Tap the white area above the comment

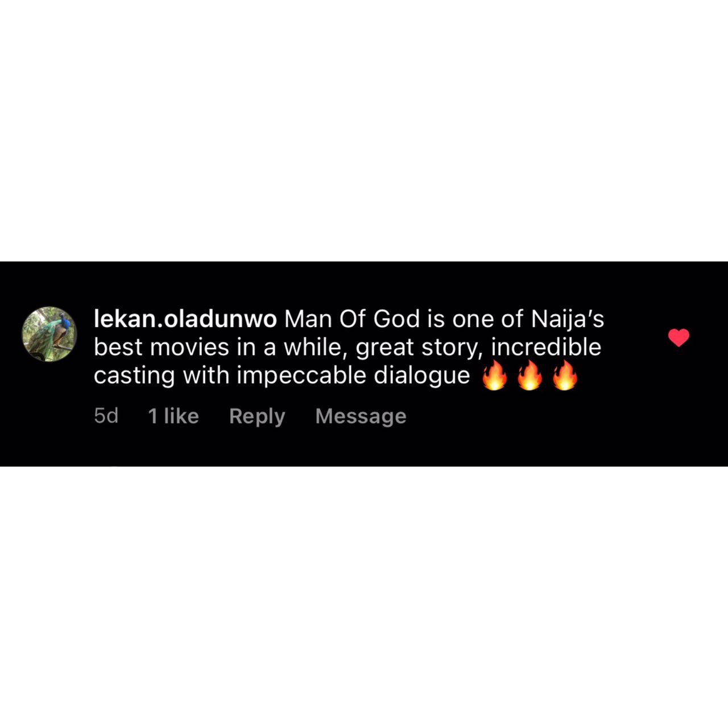364,131
